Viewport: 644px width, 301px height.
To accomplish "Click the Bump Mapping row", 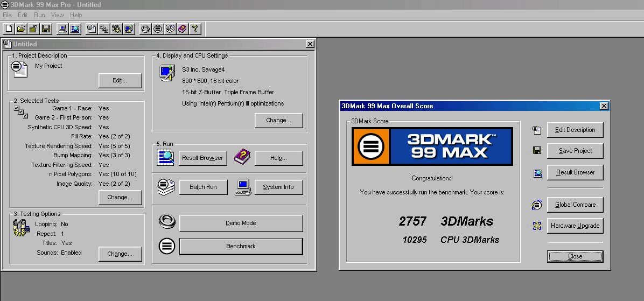I will coord(92,155).
